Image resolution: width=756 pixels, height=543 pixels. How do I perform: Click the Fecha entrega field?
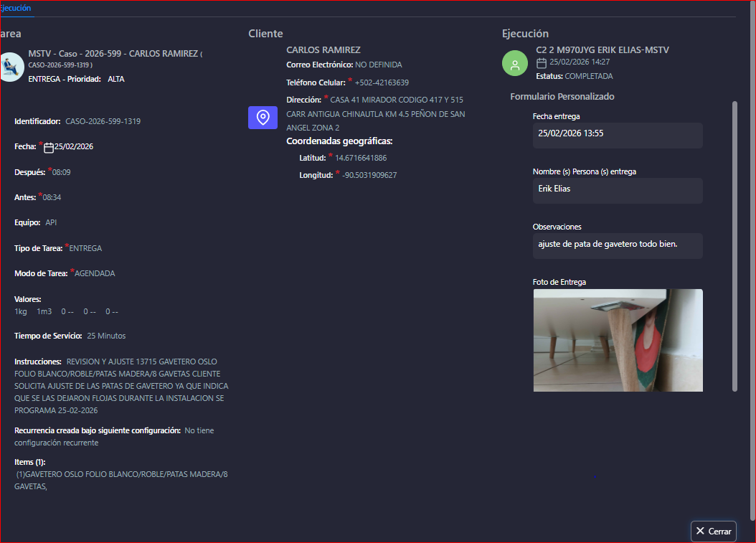click(x=617, y=135)
